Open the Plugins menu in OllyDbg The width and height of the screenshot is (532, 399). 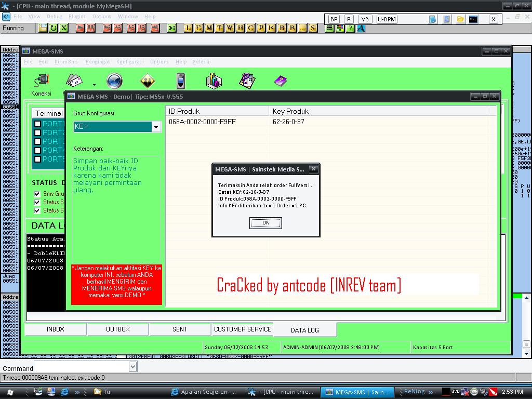pyautogui.click(x=77, y=16)
